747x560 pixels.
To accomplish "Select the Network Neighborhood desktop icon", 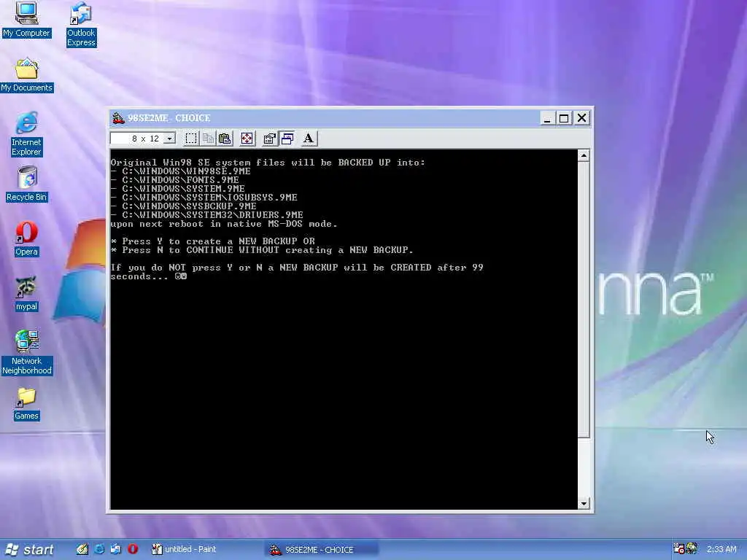I will coord(27,352).
